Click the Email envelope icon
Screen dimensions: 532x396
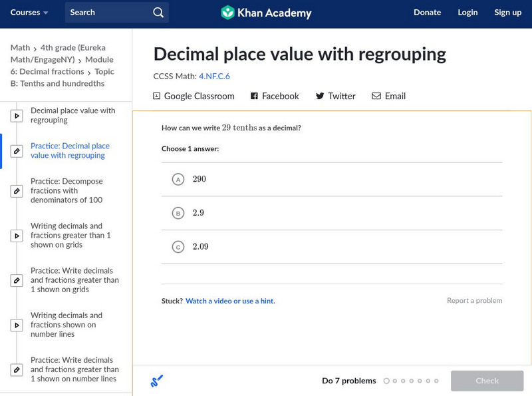[376, 96]
